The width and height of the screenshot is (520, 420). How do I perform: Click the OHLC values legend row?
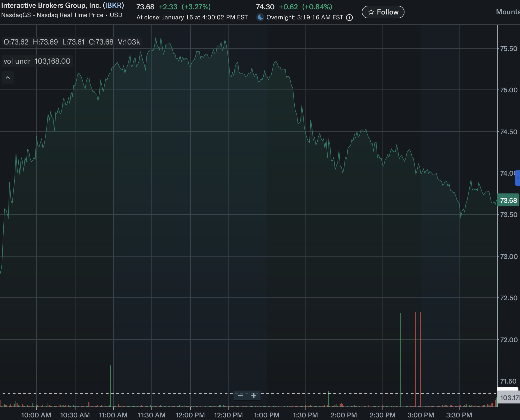point(72,42)
